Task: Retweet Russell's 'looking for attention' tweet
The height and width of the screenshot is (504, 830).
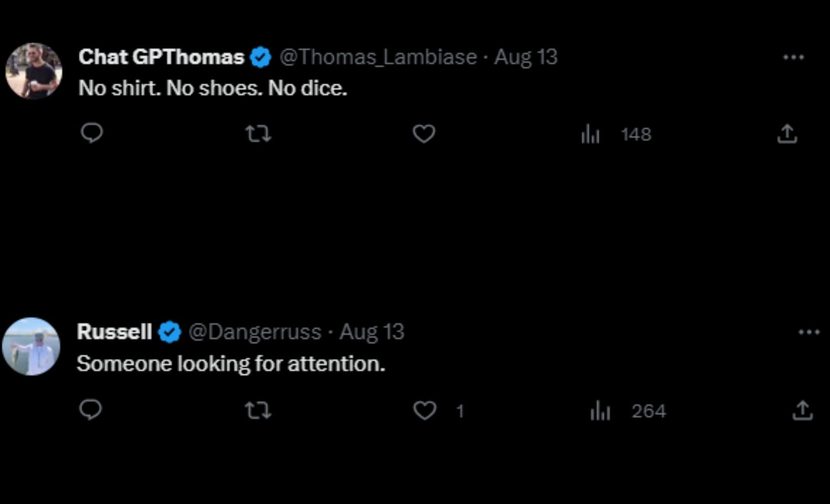Action: click(x=258, y=410)
